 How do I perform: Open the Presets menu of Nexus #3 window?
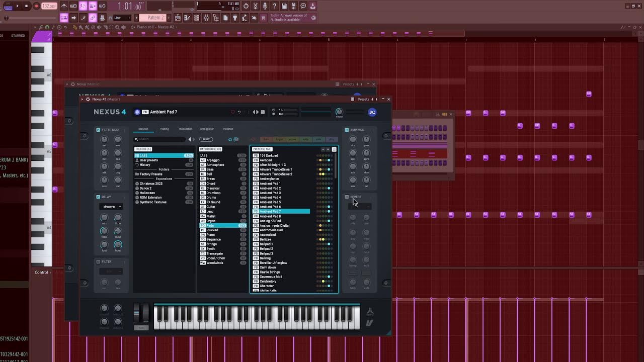pos(363,99)
